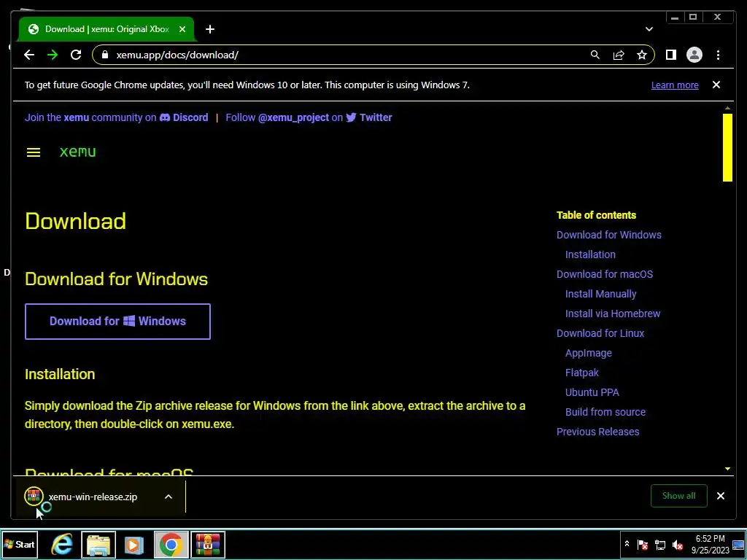Viewport: 747px width, 560px height.
Task: Click the green forward navigation arrow
Action: click(53, 55)
